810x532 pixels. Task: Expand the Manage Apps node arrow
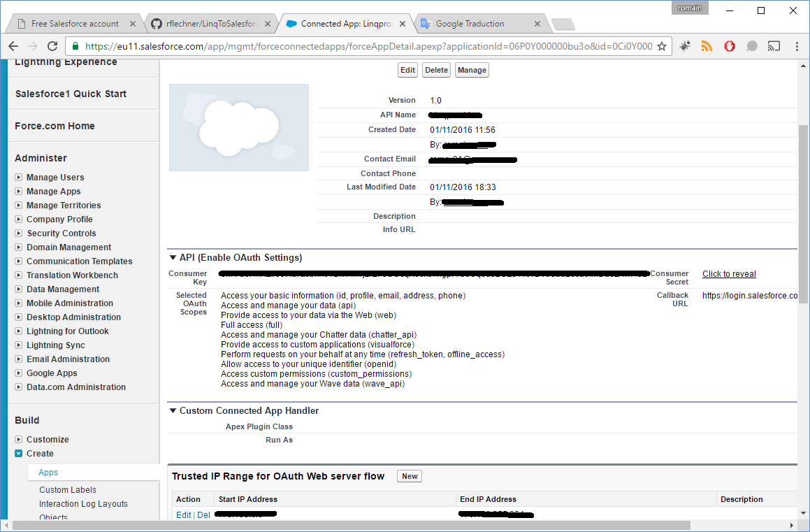coord(19,191)
